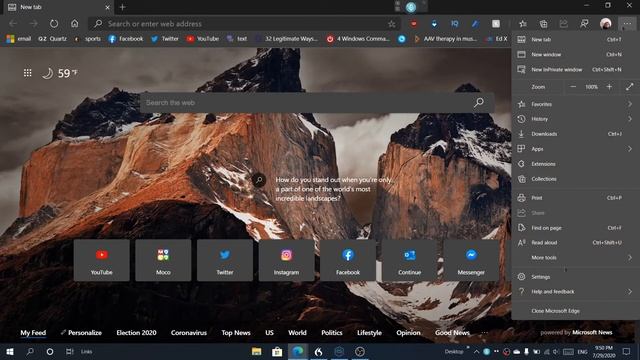
Task: Open the Continue quick link tile
Action: pyautogui.click(x=410, y=260)
